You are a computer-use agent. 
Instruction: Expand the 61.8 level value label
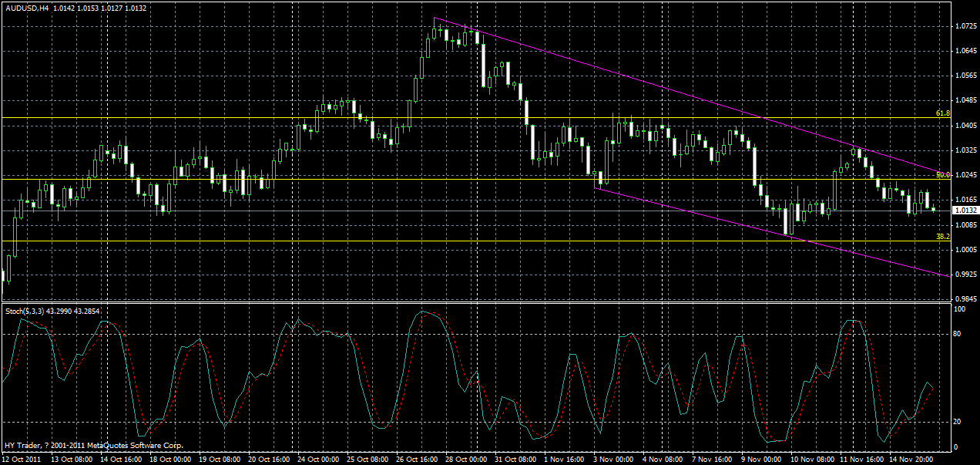[x=943, y=113]
